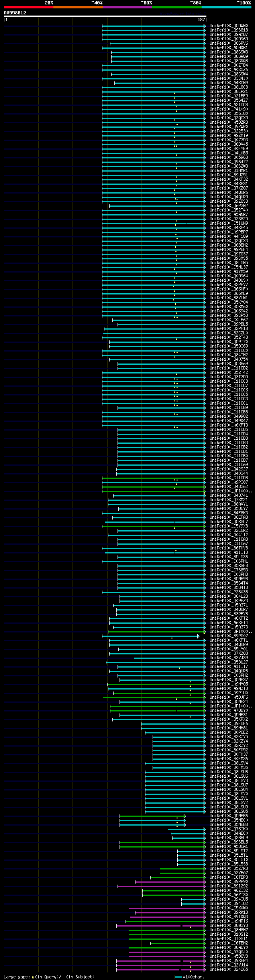255x980 pixels.
Task: Select the label UniRef100_Q94IU5
Action: tap(229, 899)
